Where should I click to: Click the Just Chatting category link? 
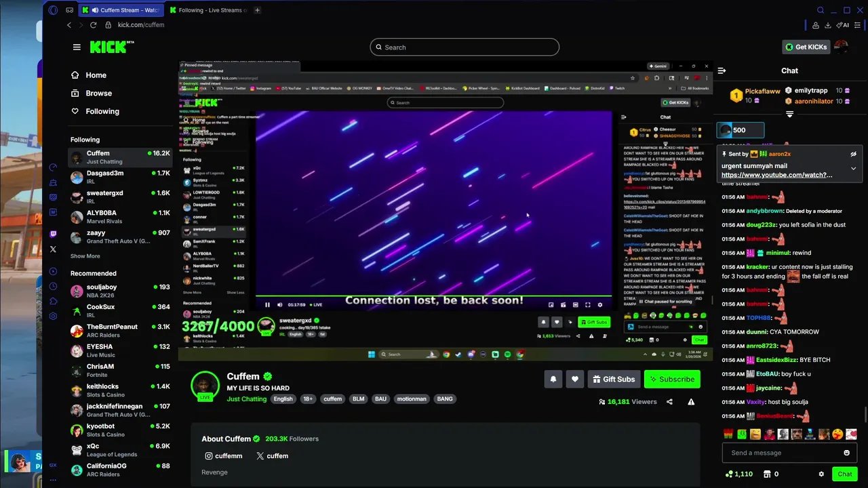pyautogui.click(x=247, y=399)
